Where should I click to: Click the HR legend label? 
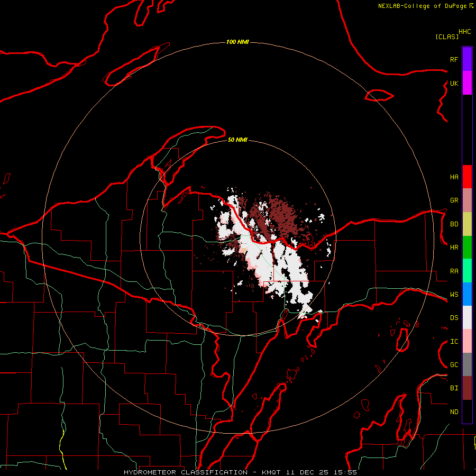[454, 248]
